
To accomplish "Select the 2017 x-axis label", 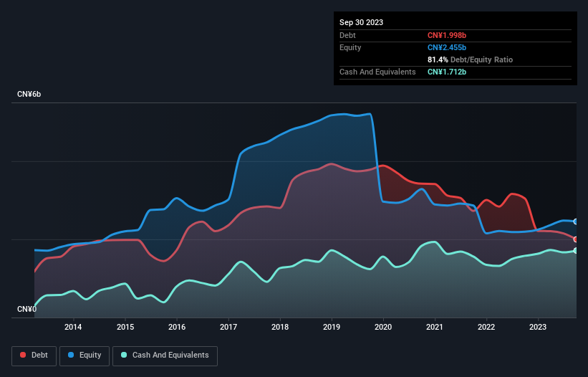I will pos(228,327).
